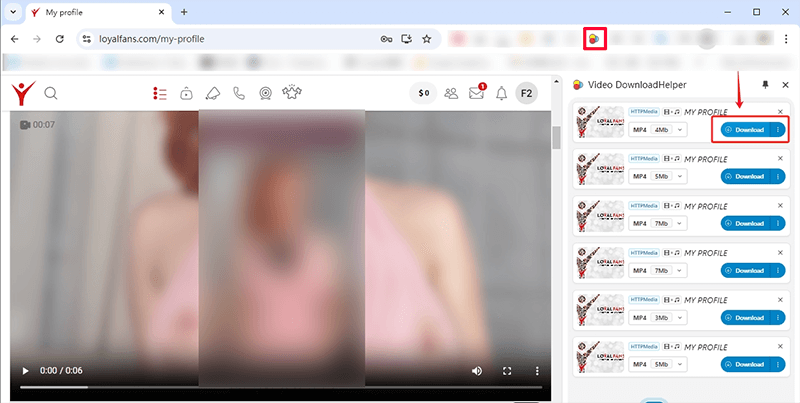This screenshot has height=403, width=800.
Task: Open the notifications bell
Action: (502, 93)
